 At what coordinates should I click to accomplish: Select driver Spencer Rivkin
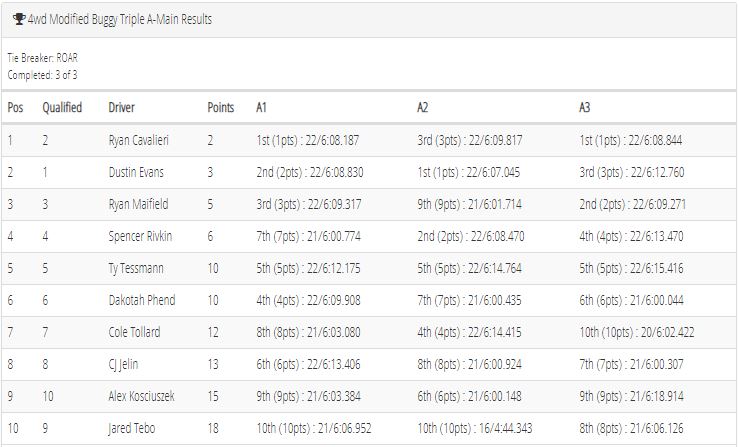[x=140, y=236]
